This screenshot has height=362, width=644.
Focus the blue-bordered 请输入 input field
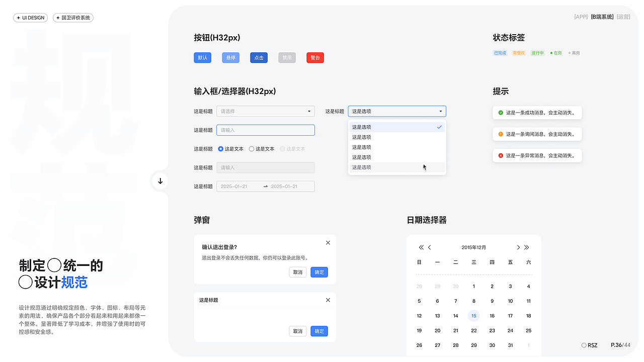(x=266, y=130)
